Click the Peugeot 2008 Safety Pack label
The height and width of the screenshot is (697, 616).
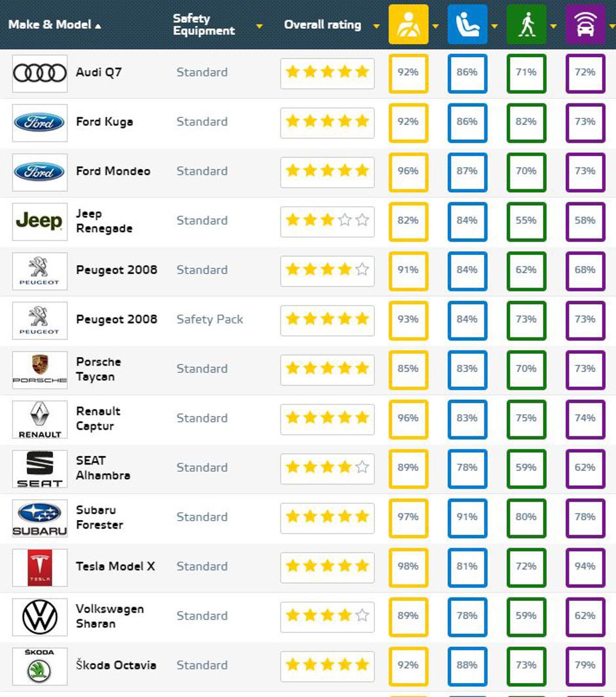[x=210, y=320]
